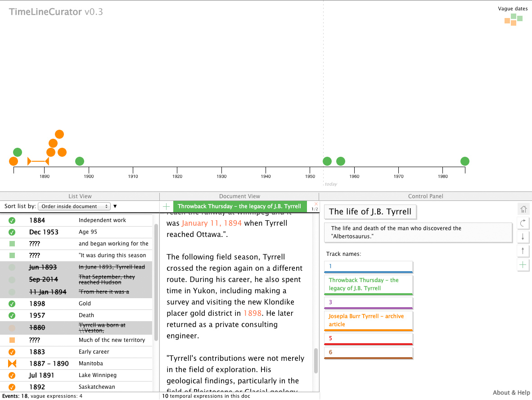Open the 'Order inside document' sort dropdown
This screenshot has height=400, width=532.
(x=74, y=206)
